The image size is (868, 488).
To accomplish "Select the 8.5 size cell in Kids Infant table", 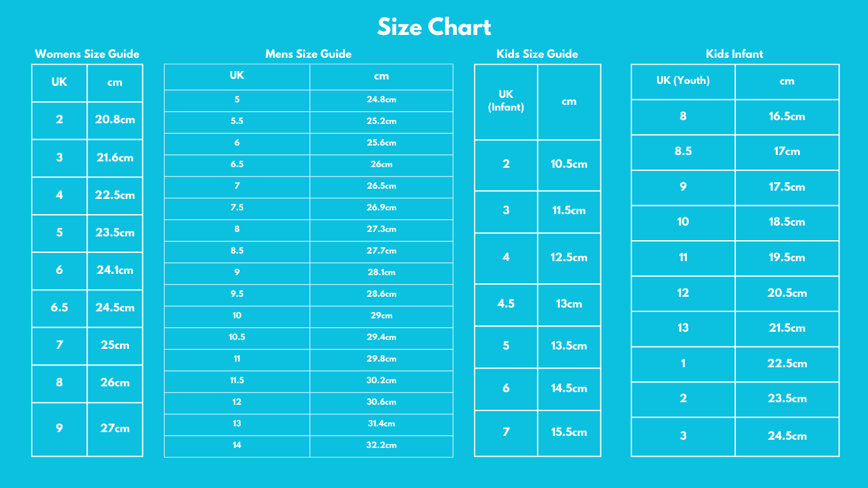I will (x=683, y=151).
